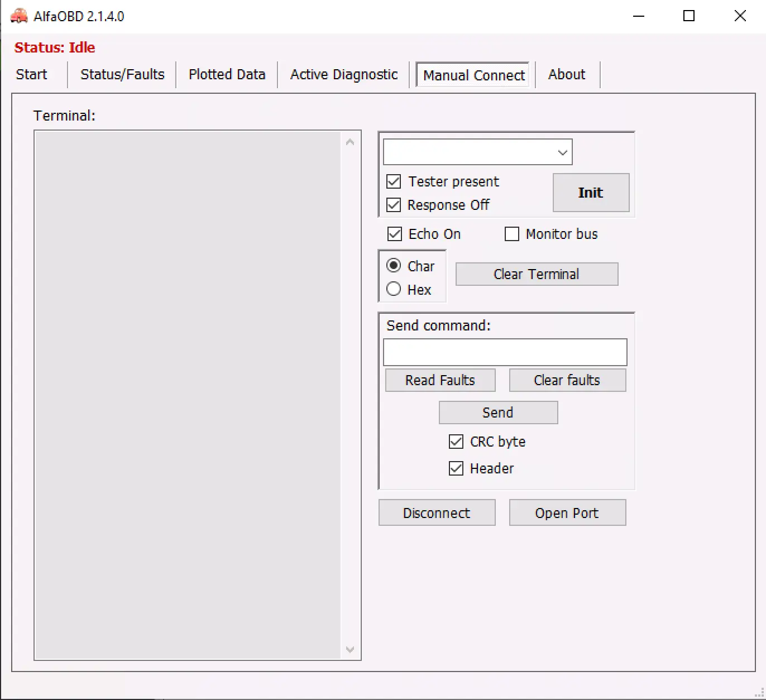Uncheck the CRC byte checkbox
This screenshot has width=766, height=700.
point(456,442)
